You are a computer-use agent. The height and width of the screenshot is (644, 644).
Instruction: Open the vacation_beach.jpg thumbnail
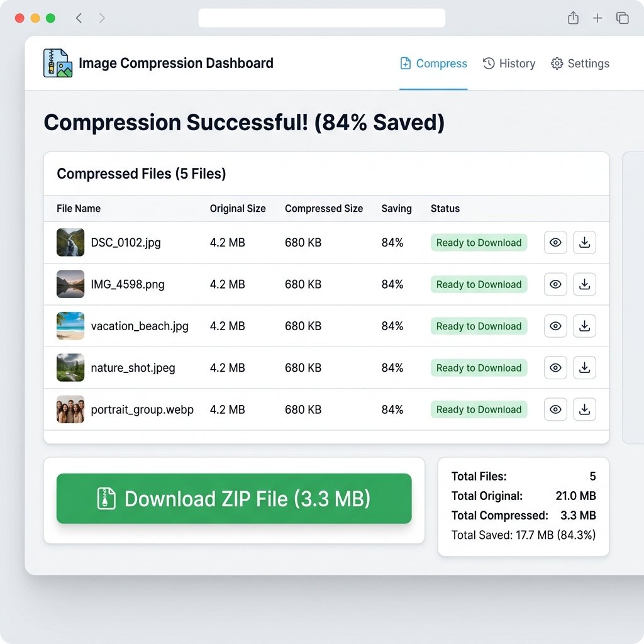[70, 326]
